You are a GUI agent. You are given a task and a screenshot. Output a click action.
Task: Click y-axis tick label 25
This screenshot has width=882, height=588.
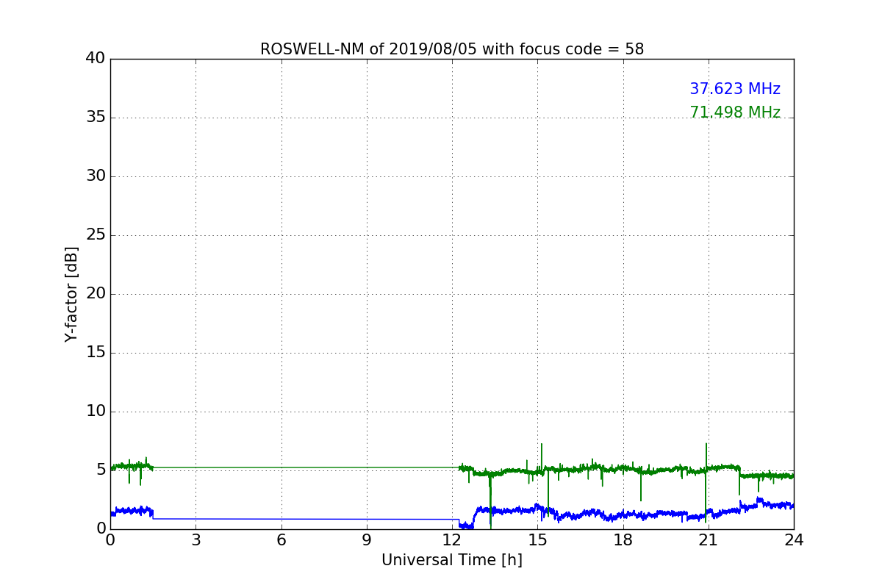point(95,235)
